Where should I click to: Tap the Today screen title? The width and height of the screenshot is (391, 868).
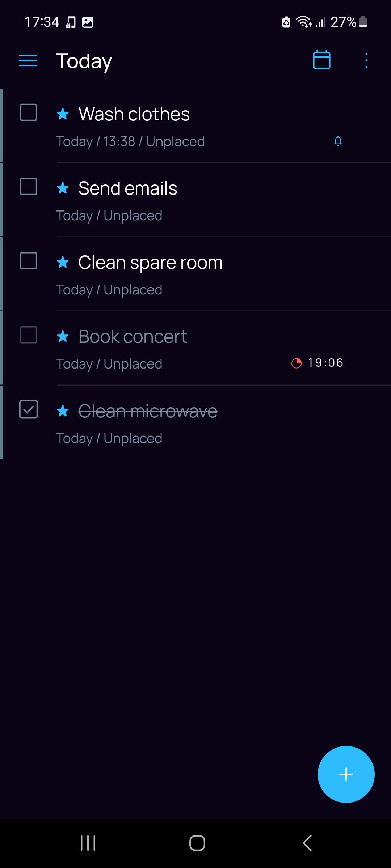(84, 61)
